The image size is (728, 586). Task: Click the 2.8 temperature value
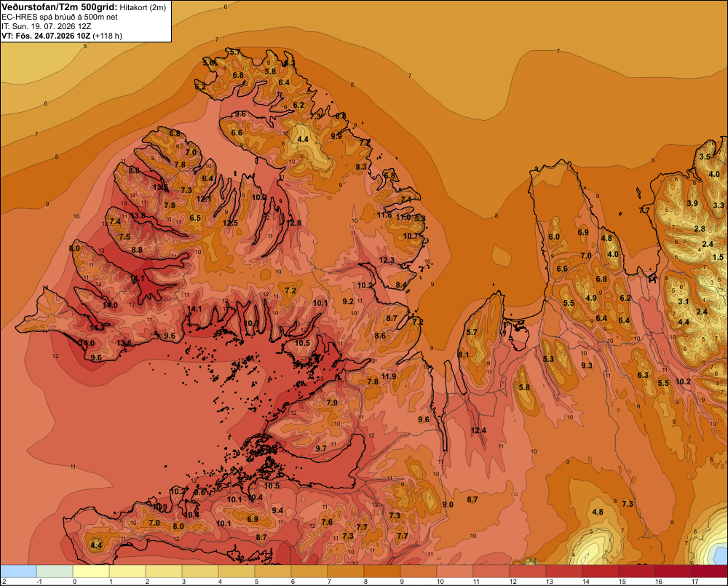700,229
